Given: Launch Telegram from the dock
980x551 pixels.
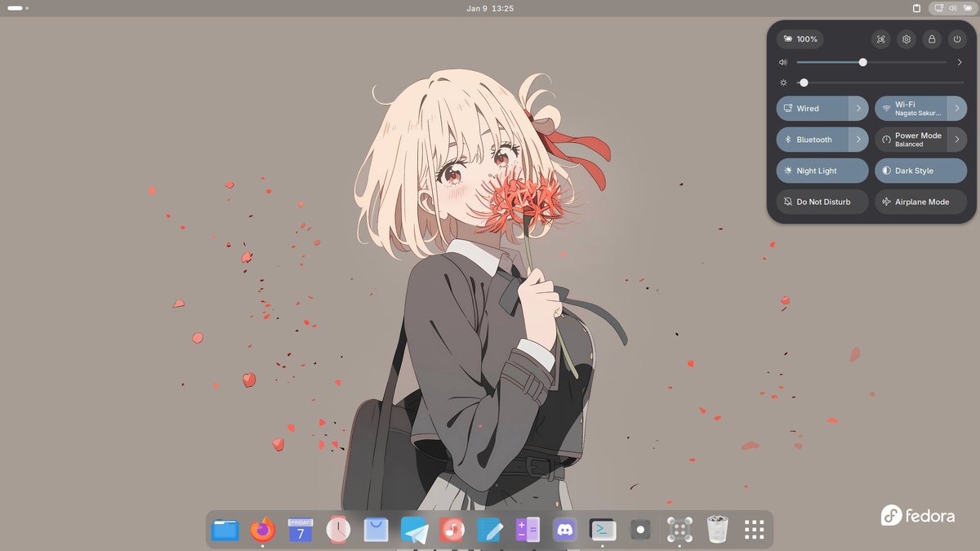Looking at the screenshot, I should coord(414,530).
